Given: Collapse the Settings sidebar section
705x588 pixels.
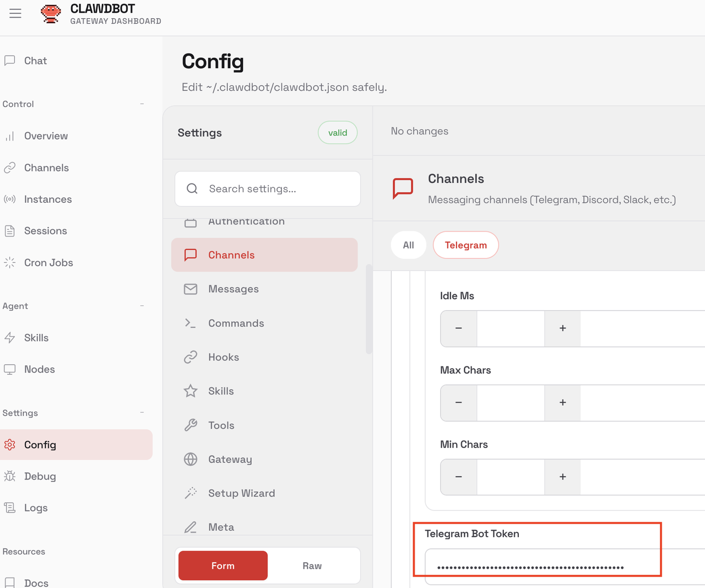Looking at the screenshot, I should [x=142, y=413].
